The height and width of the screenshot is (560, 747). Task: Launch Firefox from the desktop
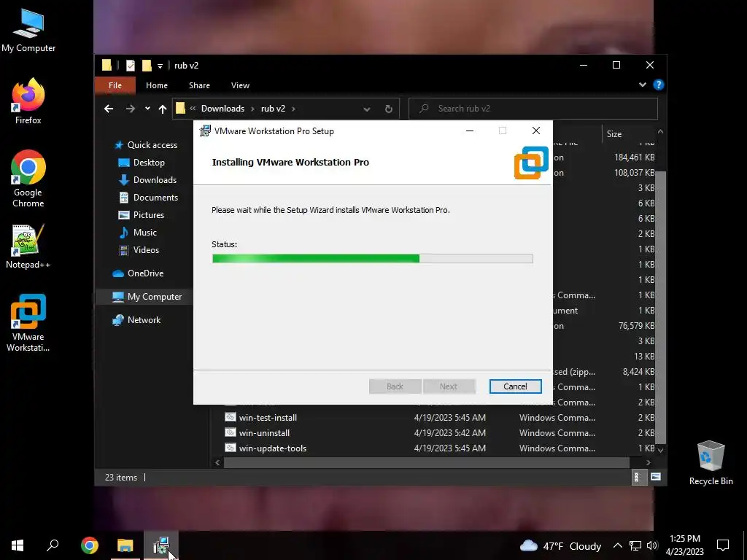[28, 101]
